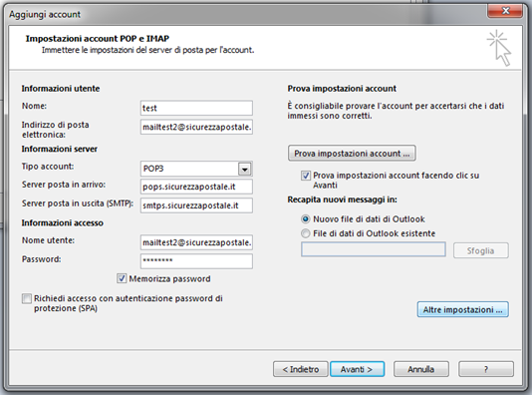Click the Informazioni server heading
Image resolution: width=532 pixels, height=395 pixels.
click(x=60, y=149)
